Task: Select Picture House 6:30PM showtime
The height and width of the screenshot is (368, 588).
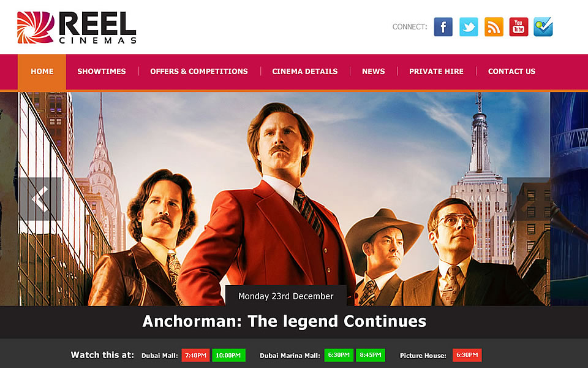Action: 467,355
